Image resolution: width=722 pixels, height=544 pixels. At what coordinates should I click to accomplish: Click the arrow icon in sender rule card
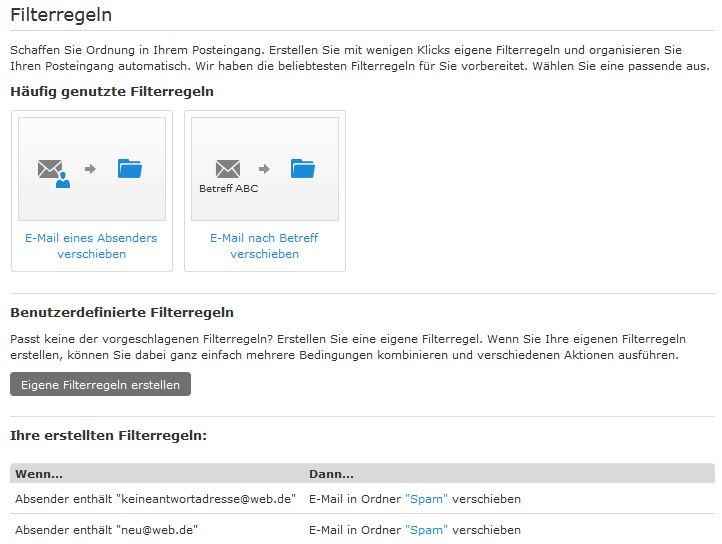(90, 169)
